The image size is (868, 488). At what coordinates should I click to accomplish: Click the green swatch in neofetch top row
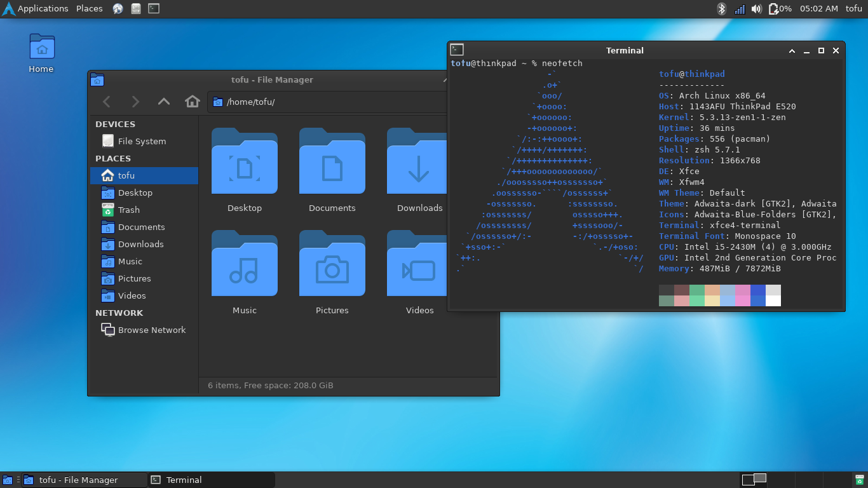click(x=697, y=290)
